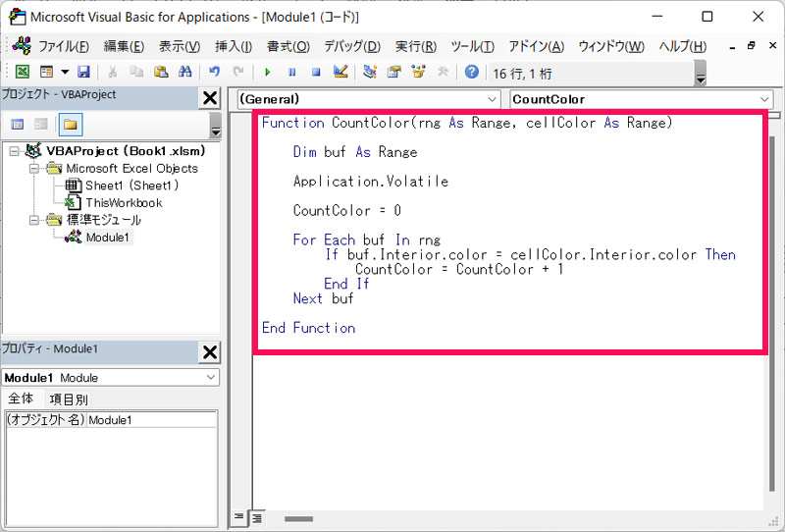Open Object Browser from the toolbar

point(418,72)
